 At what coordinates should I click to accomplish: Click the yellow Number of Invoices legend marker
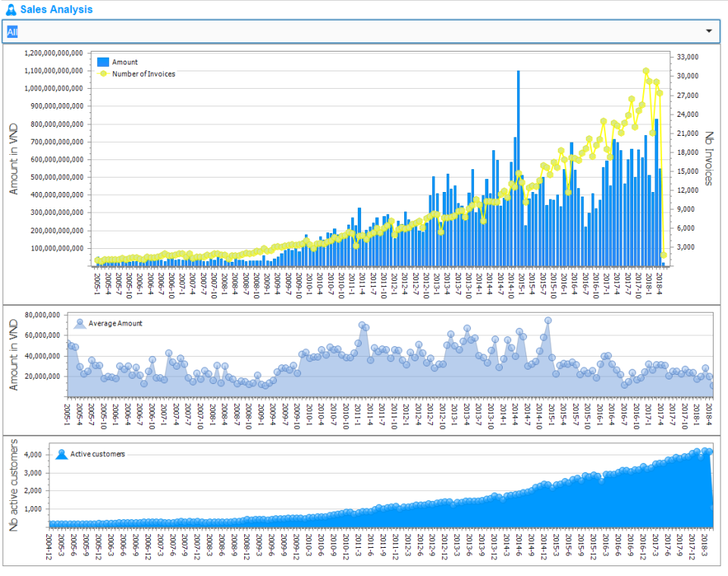(x=104, y=74)
